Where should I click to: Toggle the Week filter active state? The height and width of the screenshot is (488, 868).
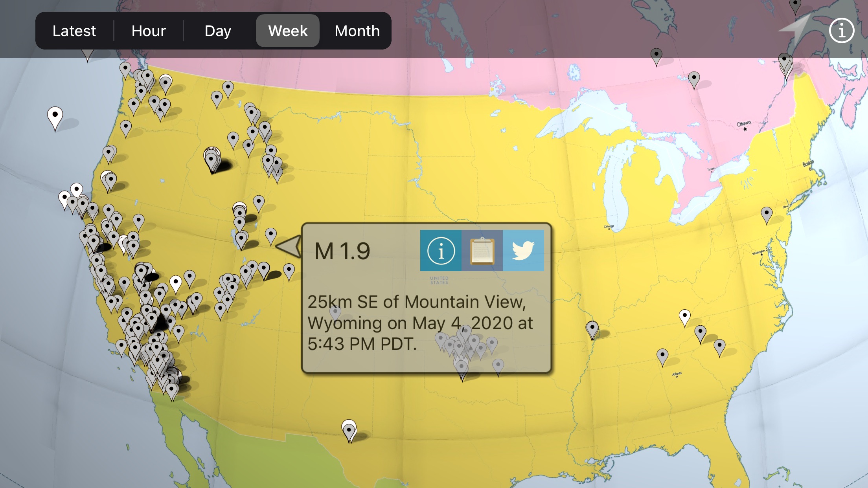pos(287,31)
